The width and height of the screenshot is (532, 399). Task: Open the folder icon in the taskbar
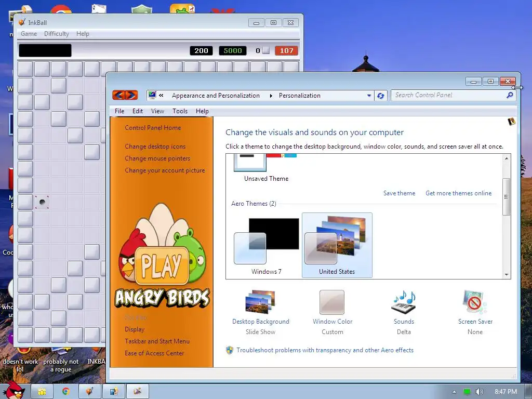(42, 392)
